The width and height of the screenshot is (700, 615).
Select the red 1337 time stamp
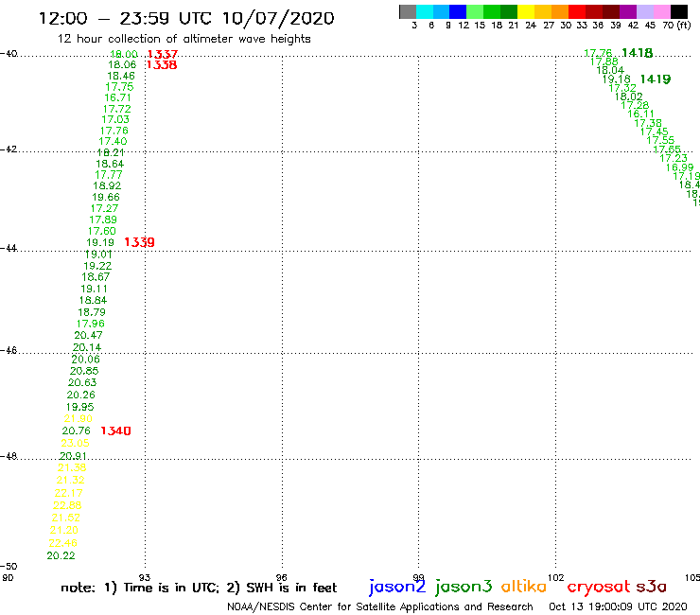coord(163,55)
